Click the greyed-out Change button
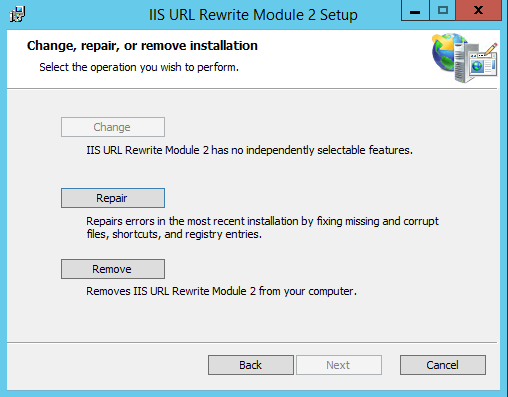Viewport: 508px width, 397px height. coord(113,127)
